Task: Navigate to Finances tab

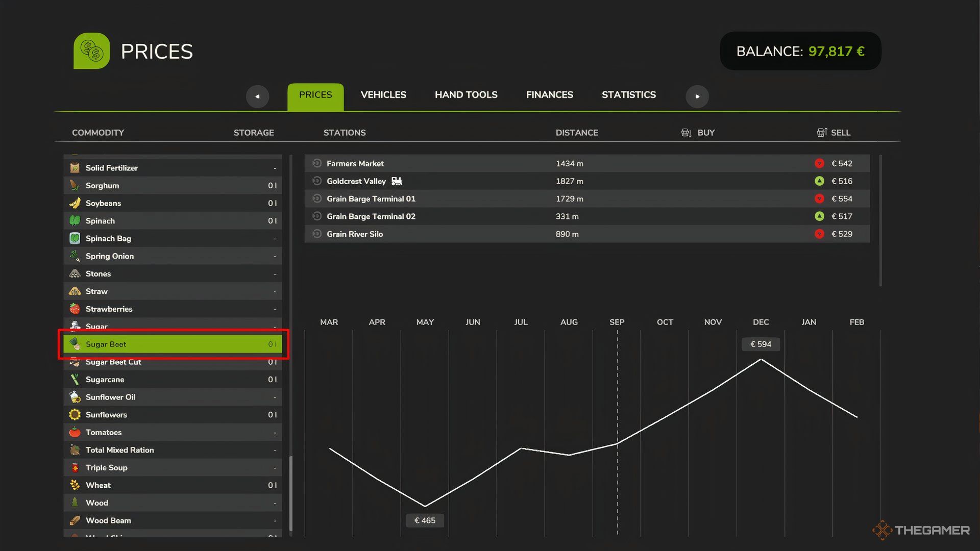Action: click(549, 95)
